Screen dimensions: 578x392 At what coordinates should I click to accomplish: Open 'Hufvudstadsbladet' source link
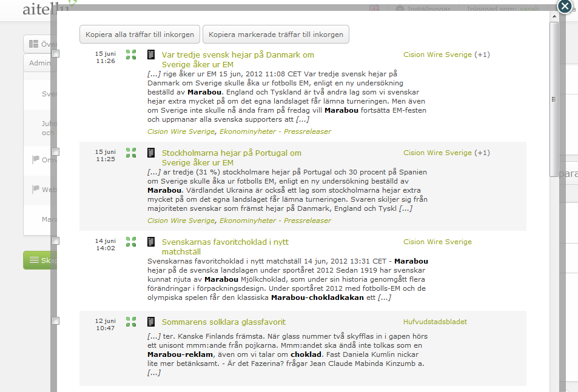click(x=435, y=322)
